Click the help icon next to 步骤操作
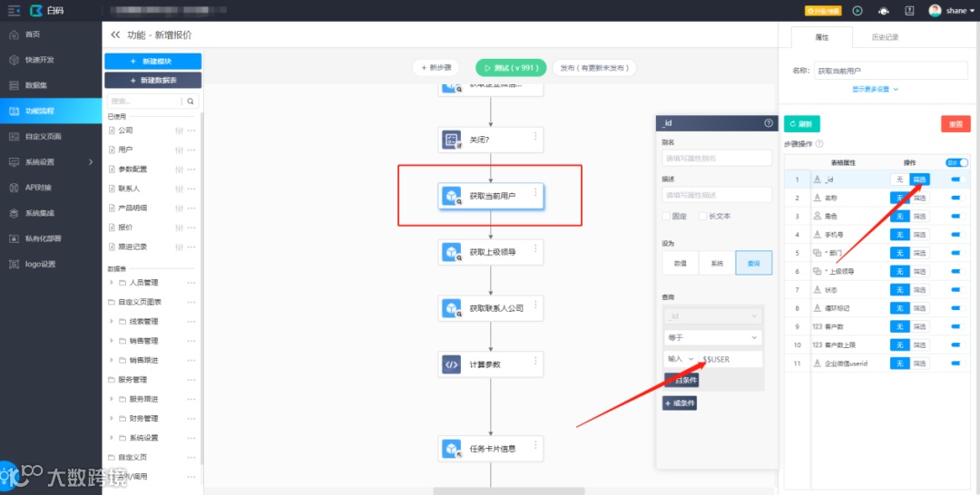Viewport: 980px width, 495px height. [x=819, y=143]
